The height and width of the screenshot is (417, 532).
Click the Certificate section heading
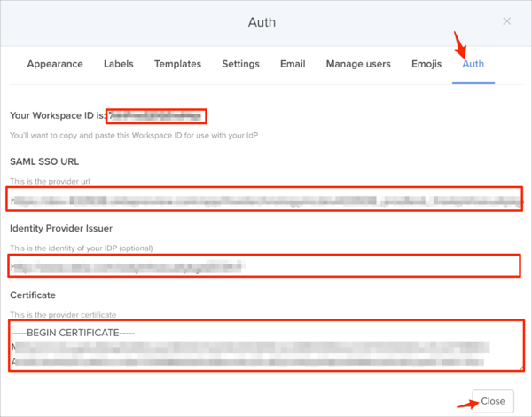(35, 294)
